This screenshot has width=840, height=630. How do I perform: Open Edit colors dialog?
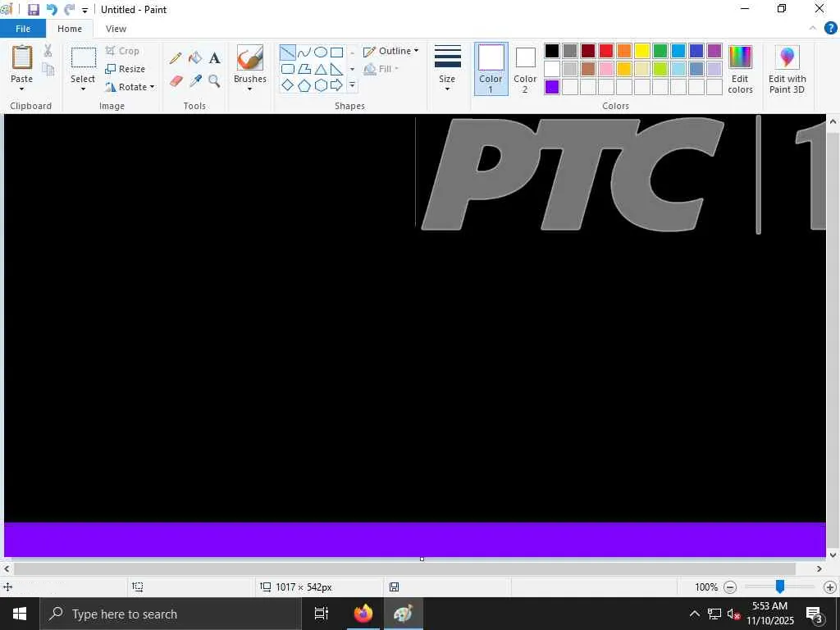point(740,70)
